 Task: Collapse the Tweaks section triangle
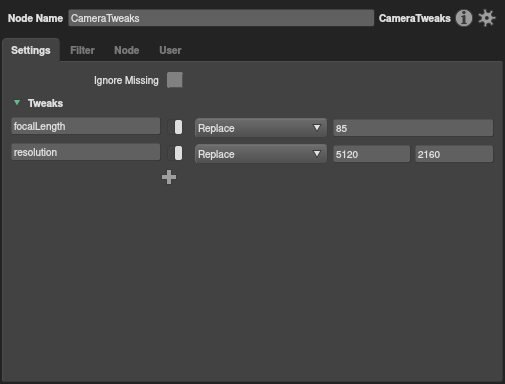[x=17, y=103]
